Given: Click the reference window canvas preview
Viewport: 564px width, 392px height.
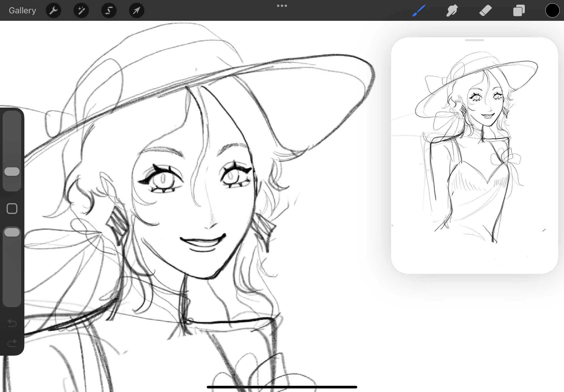Looking at the screenshot, I should [x=474, y=156].
